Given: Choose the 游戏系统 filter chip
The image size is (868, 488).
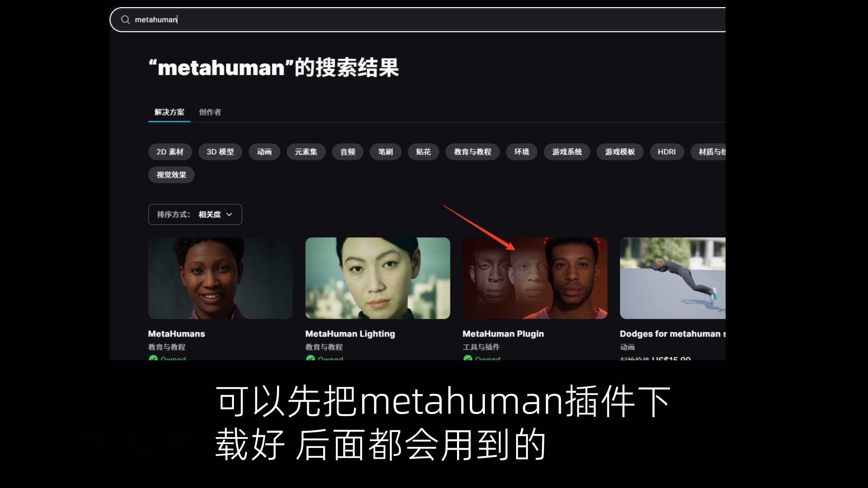Looking at the screenshot, I should [567, 152].
